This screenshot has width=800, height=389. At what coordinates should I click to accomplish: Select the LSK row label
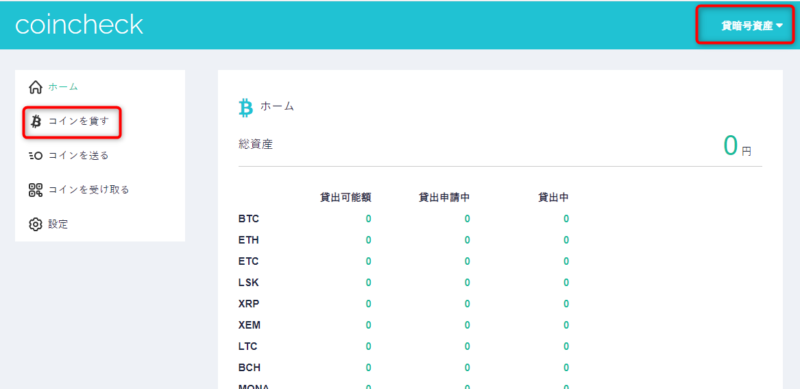click(x=248, y=283)
